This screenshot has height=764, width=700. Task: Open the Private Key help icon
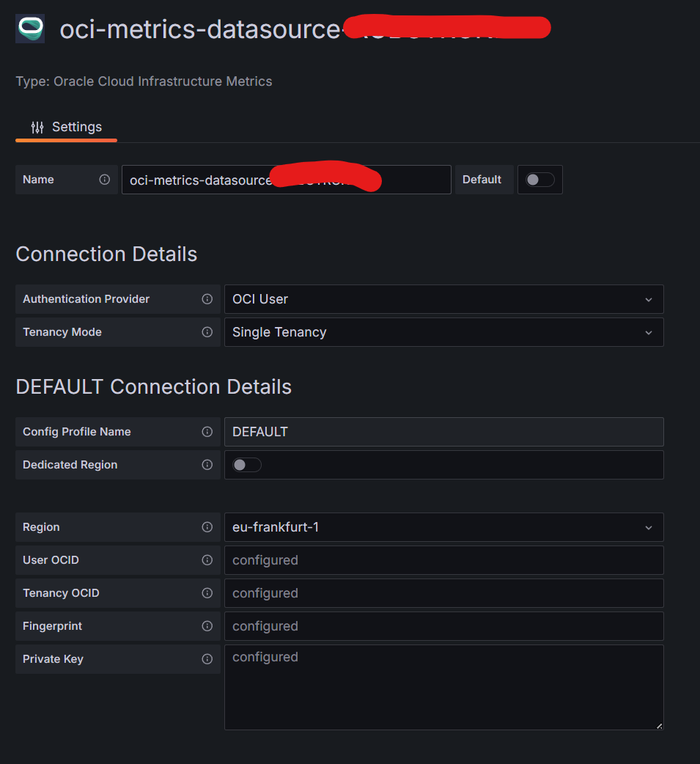pyautogui.click(x=207, y=659)
